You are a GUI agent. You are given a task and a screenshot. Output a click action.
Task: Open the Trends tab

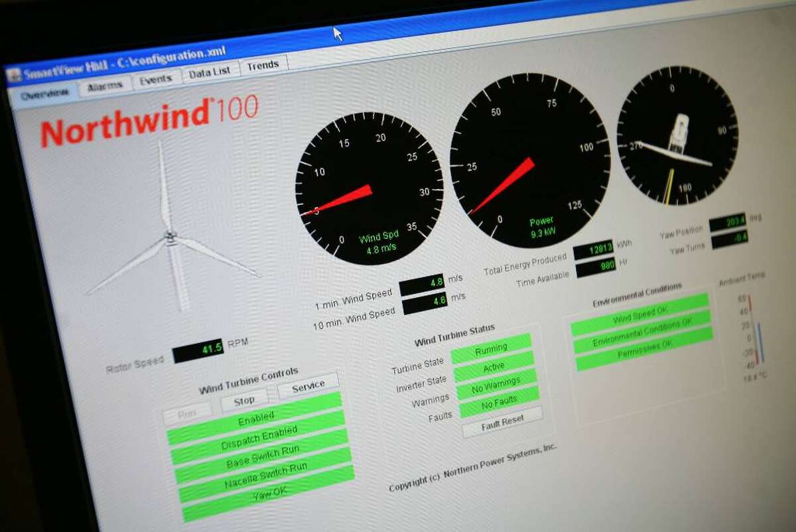tap(263, 64)
